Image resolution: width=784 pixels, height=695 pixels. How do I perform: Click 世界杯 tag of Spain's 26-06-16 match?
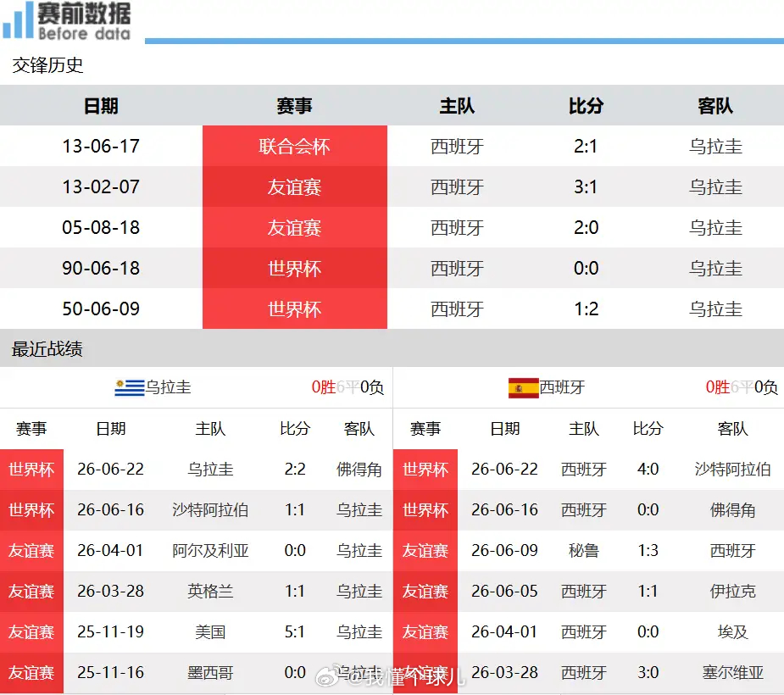click(x=425, y=510)
